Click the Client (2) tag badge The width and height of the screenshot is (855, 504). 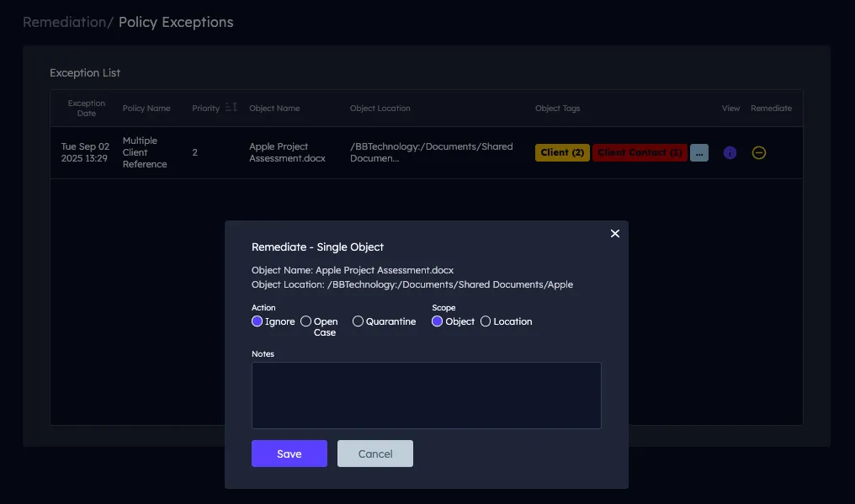pyautogui.click(x=562, y=153)
